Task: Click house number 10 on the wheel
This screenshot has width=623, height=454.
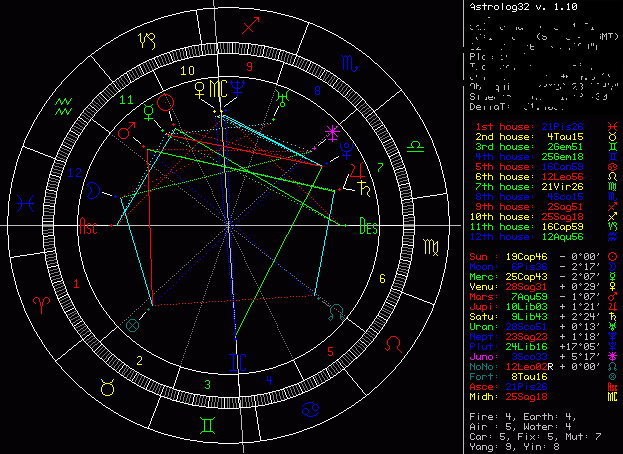Action: click(187, 71)
